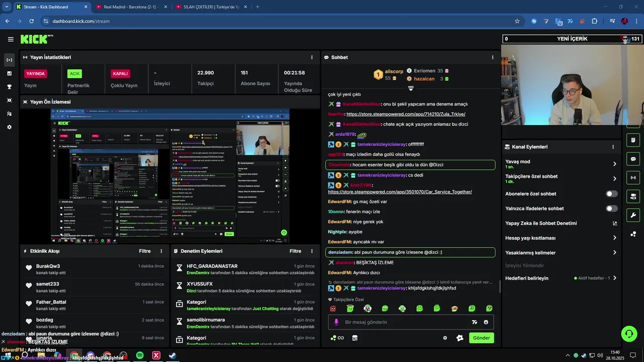Open Filtre in Denetim Eylemleri
644x362 pixels.
(x=295, y=251)
